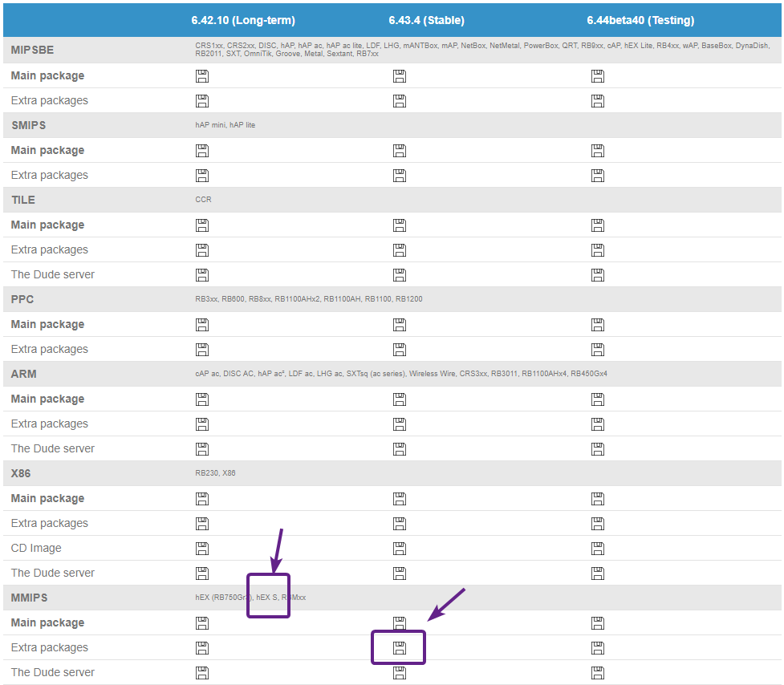784x685 pixels.
Task: Download X86 CD Image 6.43.4 Stable
Action: pyautogui.click(x=400, y=549)
